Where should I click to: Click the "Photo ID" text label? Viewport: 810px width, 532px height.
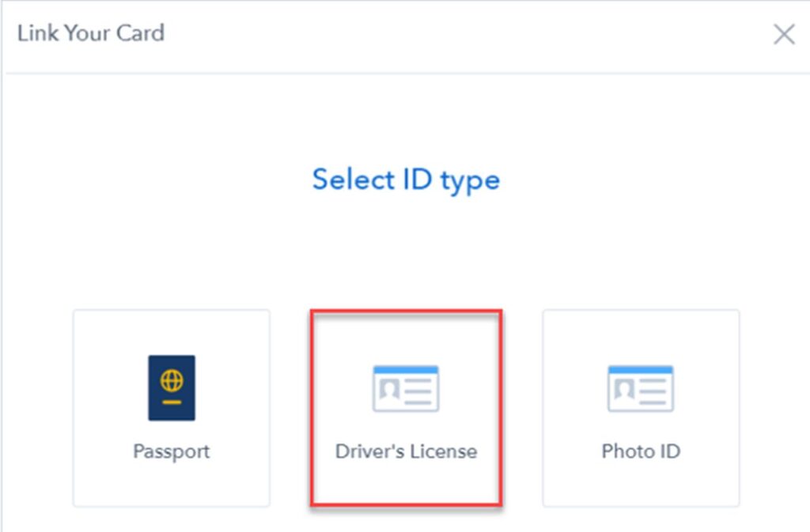(x=641, y=451)
